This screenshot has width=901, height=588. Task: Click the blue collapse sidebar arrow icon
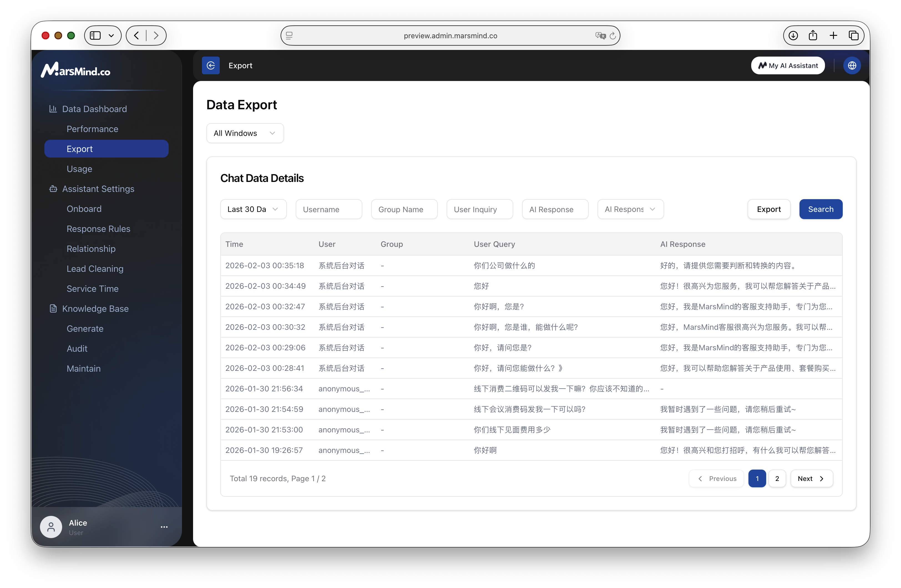pyautogui.click(x=211, y=65)
